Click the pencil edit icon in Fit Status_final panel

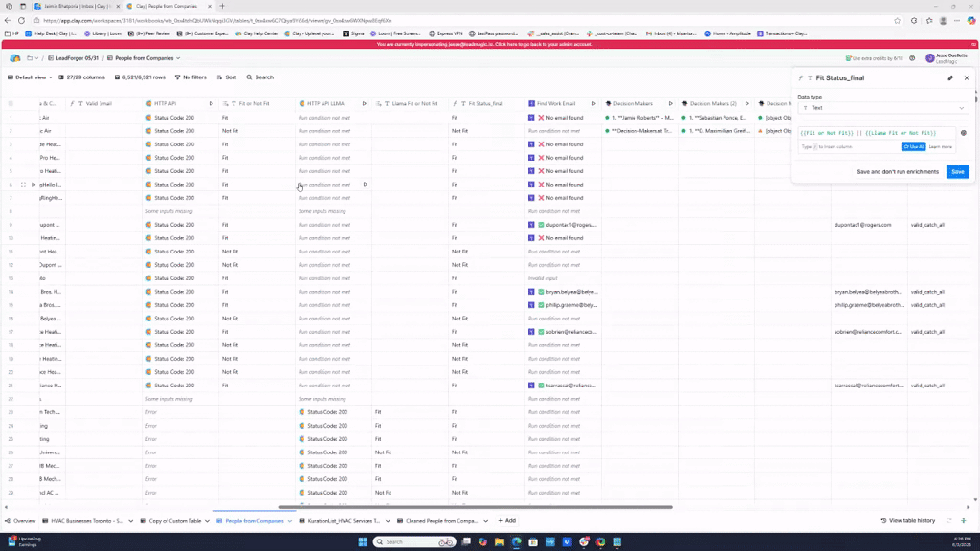[x=950, y=77]
